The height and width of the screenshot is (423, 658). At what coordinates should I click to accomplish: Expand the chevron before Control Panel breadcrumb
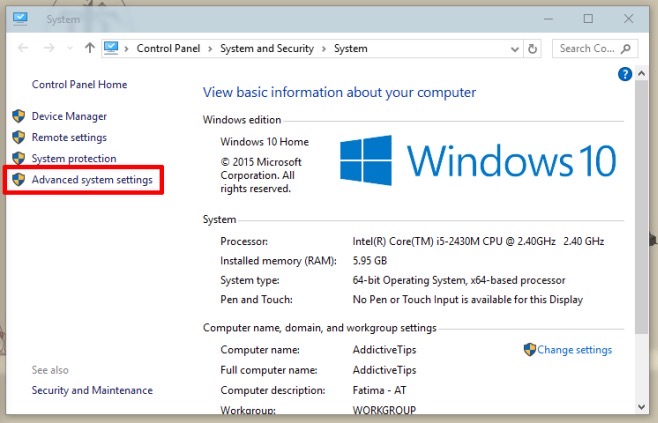click(x=126, y=49)
